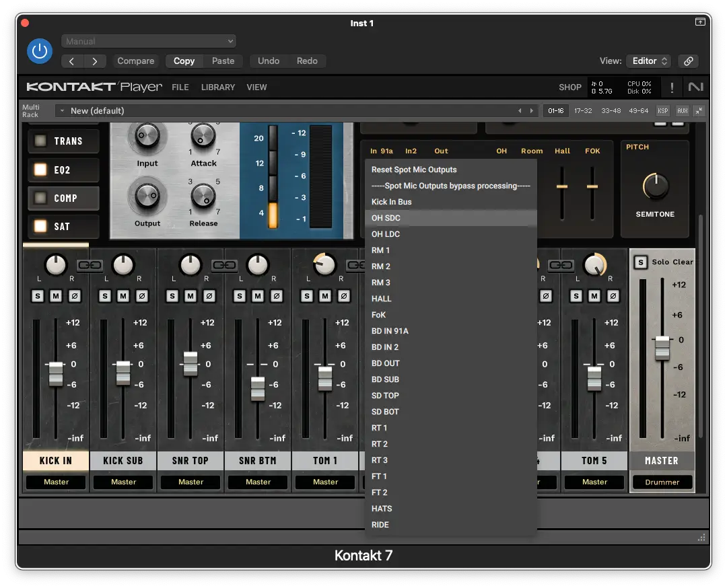Click the Hall mic level fader

click(x=562, y=186)
